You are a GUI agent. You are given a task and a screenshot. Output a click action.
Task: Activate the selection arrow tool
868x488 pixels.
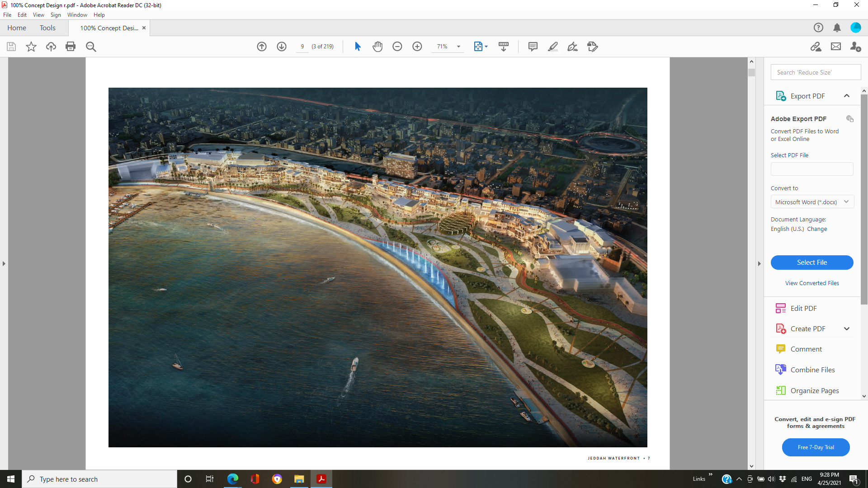point(358,47)
